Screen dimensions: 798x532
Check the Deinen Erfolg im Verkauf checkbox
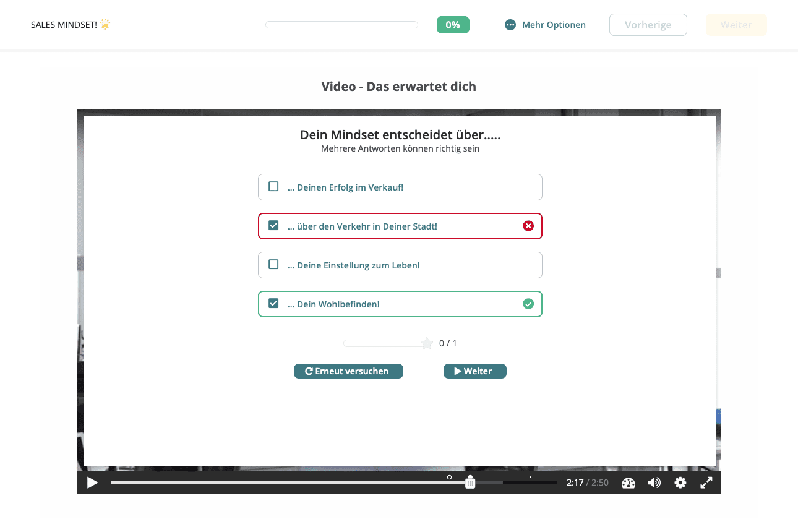[273, 186]
